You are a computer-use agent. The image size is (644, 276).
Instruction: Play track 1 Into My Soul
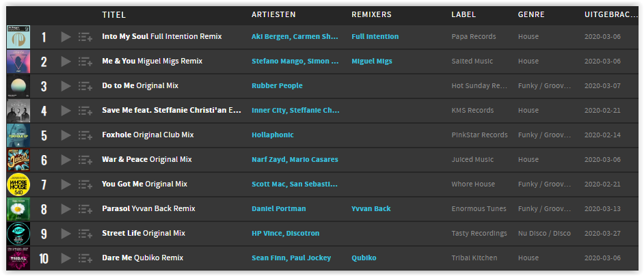[x=66, y=37]
